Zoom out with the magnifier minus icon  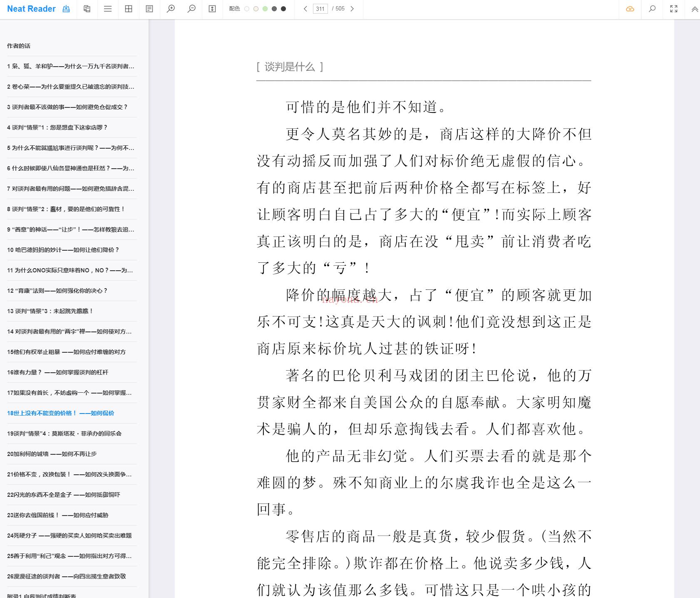[191, 9]
